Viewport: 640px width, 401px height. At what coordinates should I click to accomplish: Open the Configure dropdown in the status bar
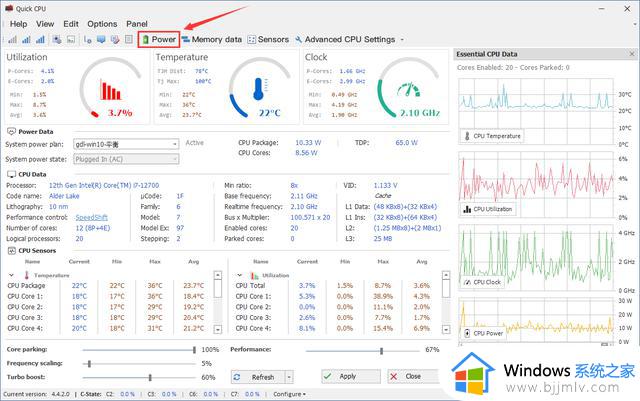click(x=289, y=394)
